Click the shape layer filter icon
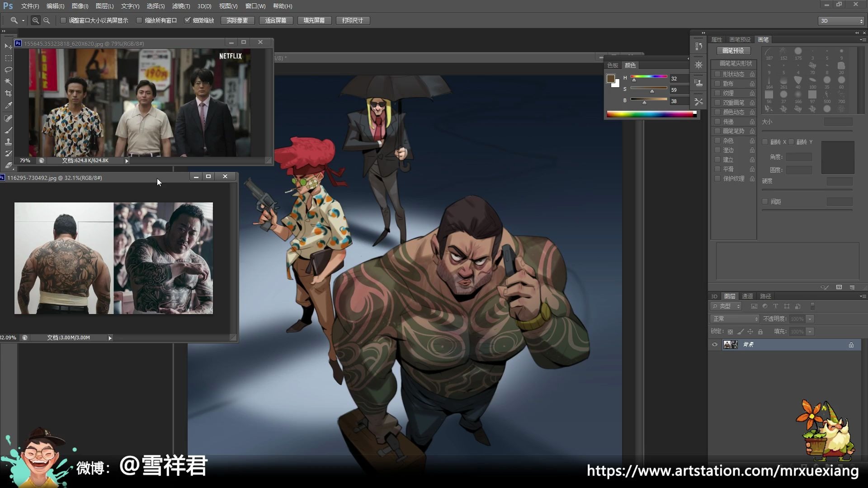The image size is (868, 488). pos(787,306)
